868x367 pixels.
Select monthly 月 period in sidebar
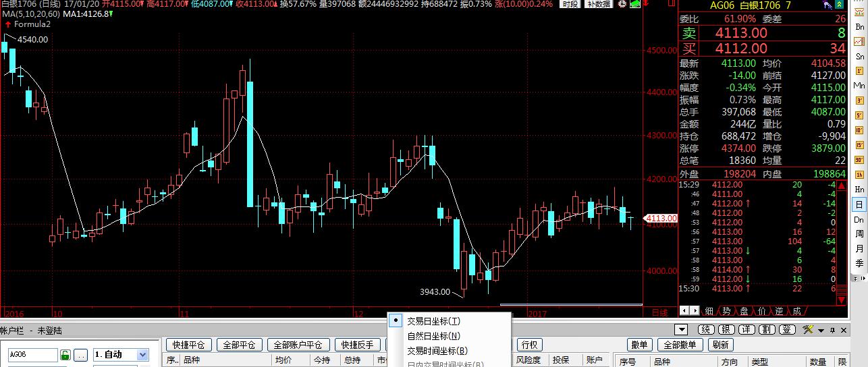coord(859,248)
